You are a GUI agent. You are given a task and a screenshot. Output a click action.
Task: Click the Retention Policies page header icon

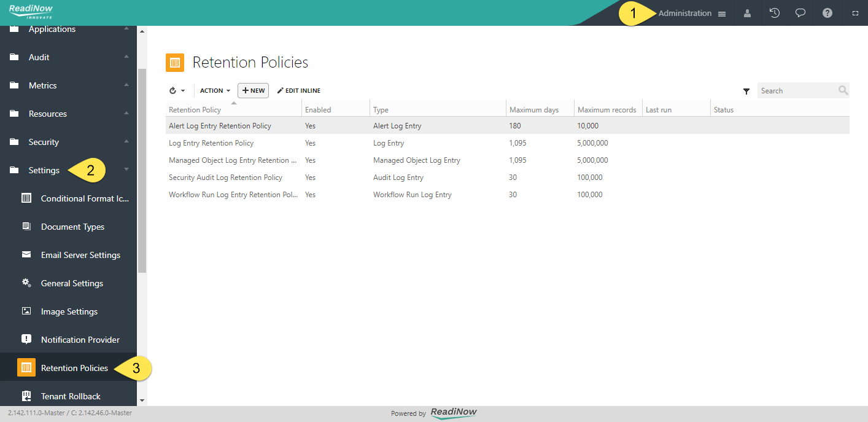pos(174,62)
